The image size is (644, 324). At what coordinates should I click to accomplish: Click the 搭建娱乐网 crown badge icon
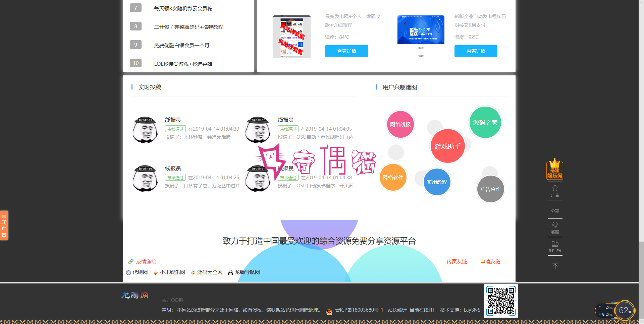(x=555, y=169)
